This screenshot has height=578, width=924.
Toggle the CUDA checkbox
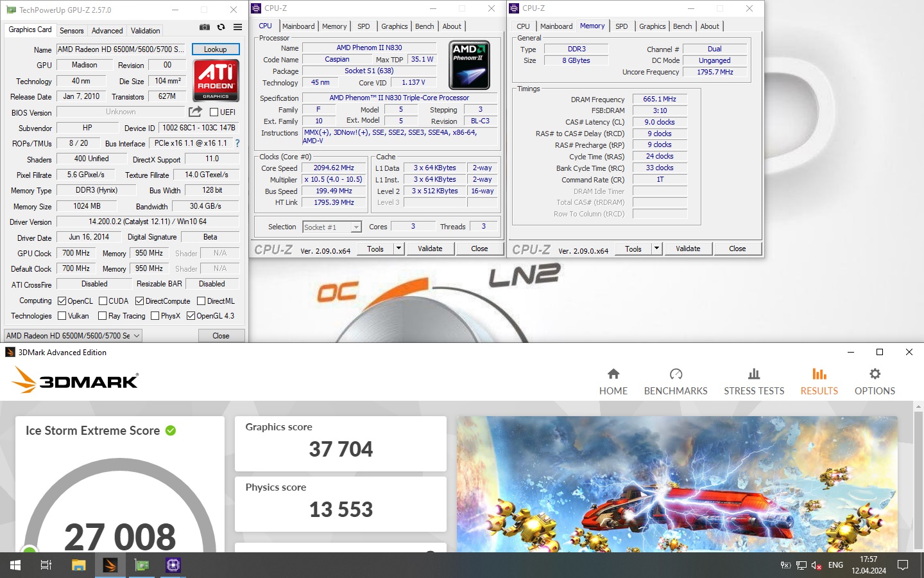[x=103, y=301]
